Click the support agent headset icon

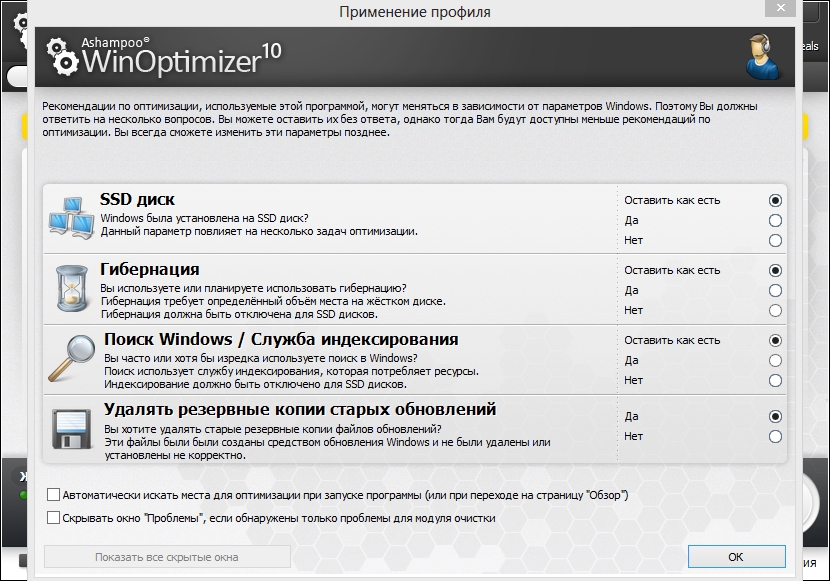pyautogui.click(x=763, y=57)
